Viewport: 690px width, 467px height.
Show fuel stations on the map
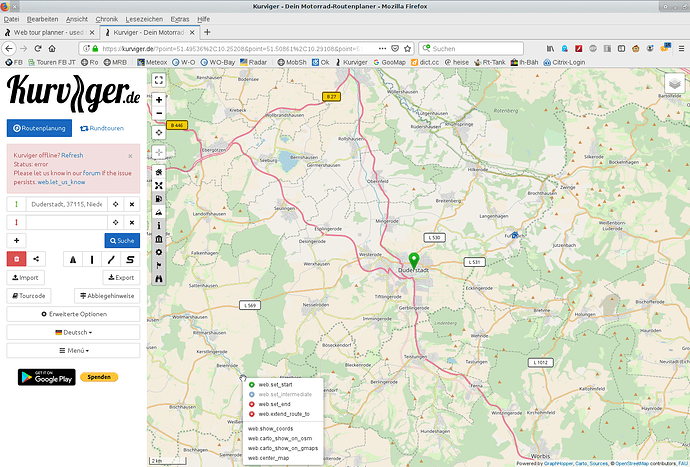(159, 199)
